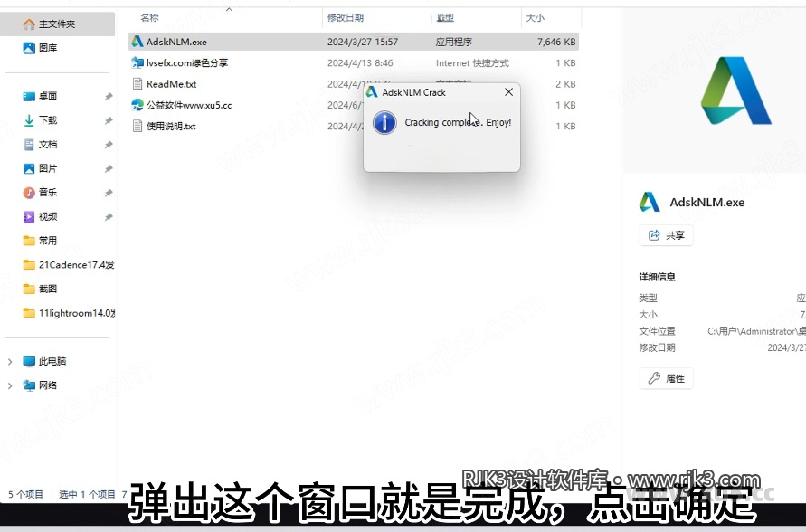Open 文档 folder in sidebar
Screen dimensions: 806x532
pyautogui.click(x=47, y=145)
